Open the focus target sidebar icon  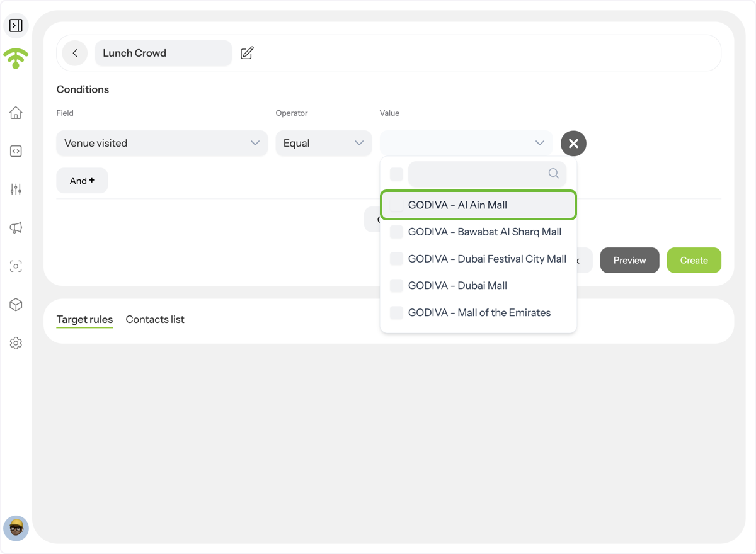tap(16, 266)
